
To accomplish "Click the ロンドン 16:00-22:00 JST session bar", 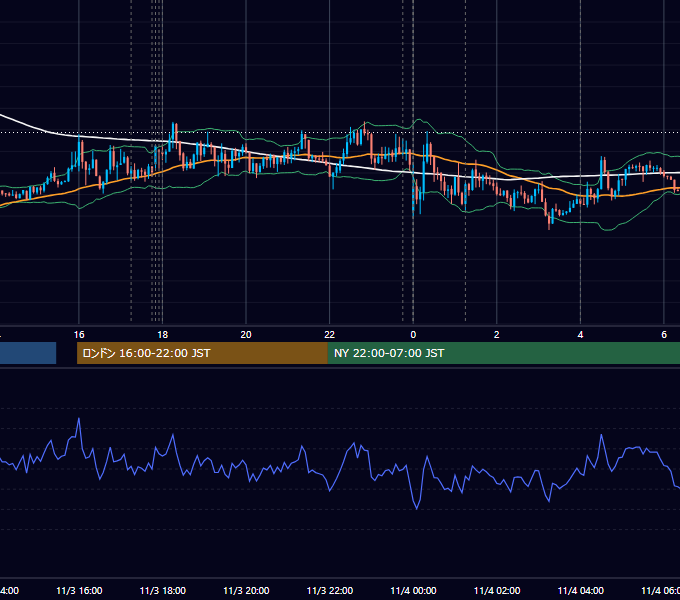I will 202,353.
